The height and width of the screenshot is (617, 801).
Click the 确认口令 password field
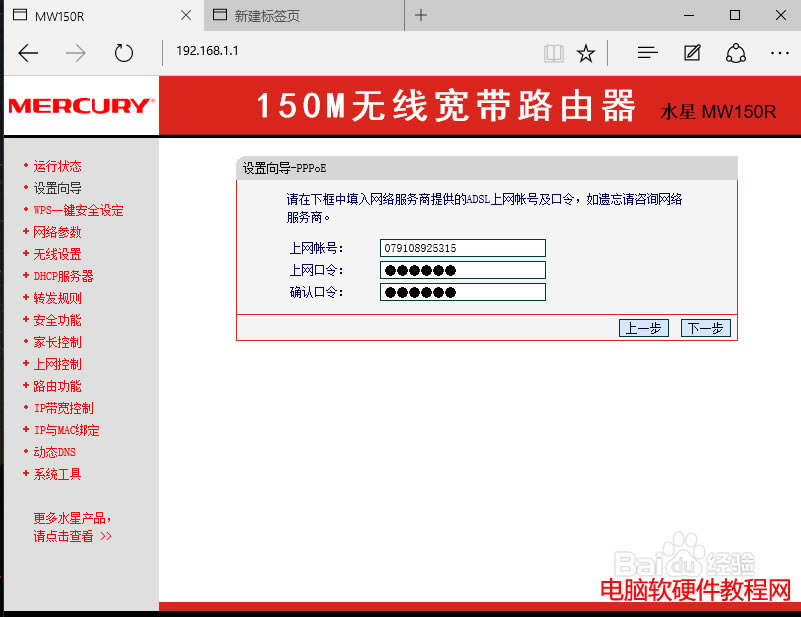click(x=462, y=292)
